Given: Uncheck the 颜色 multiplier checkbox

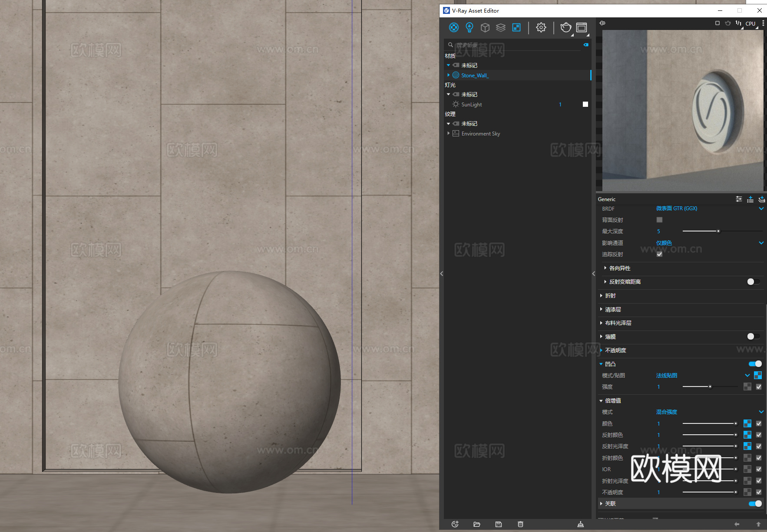Looking at the screenshot, I should [x=759, y=423].
